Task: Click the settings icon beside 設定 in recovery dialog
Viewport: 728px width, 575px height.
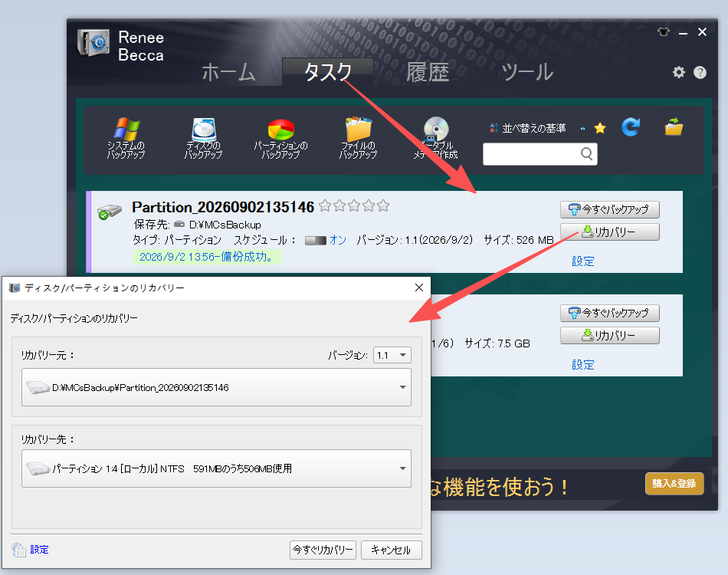Action: coord(18,550)
